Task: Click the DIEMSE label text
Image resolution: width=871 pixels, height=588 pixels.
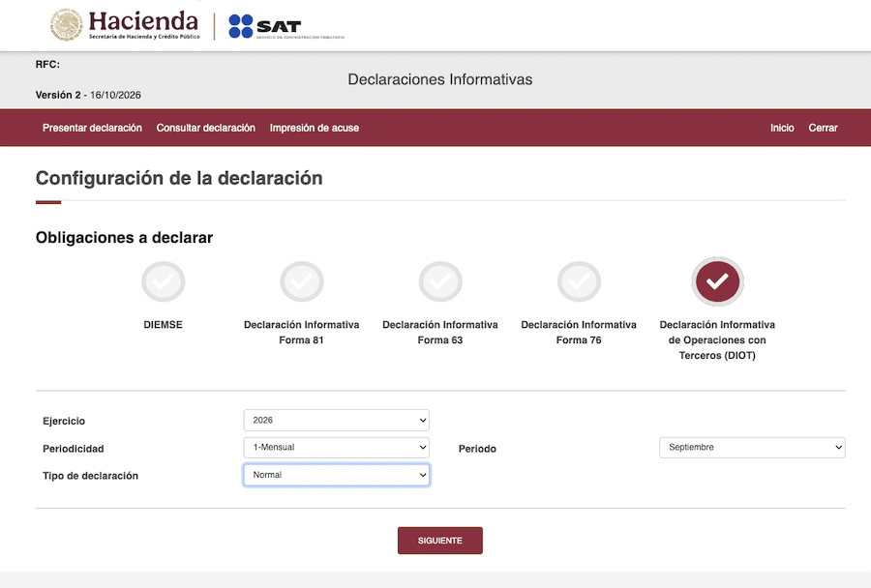Action: pyautogui.click(x=163, y=325)
